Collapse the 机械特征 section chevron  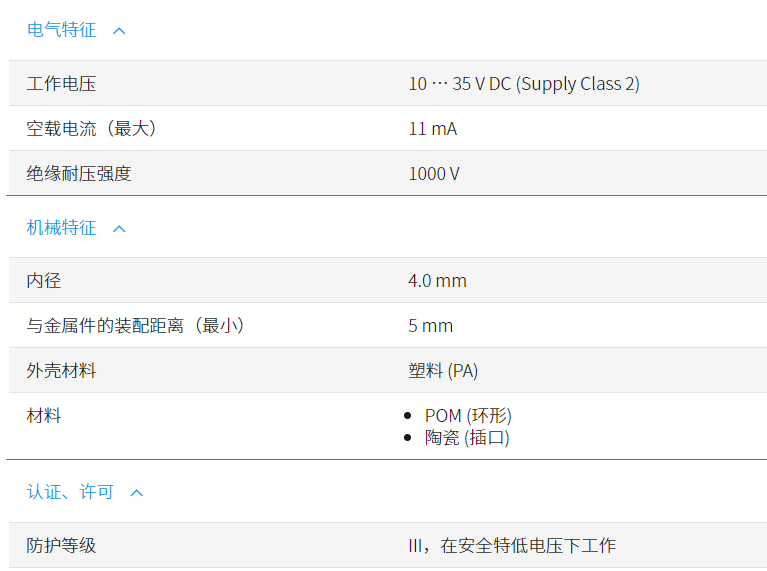click(119, 229)
